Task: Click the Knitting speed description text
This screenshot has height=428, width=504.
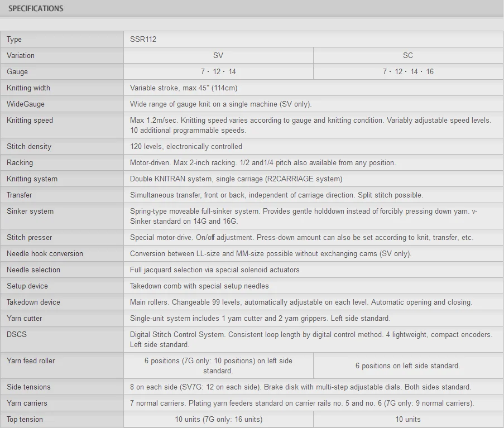Action: pyautogui.click(x=310, y=126)
